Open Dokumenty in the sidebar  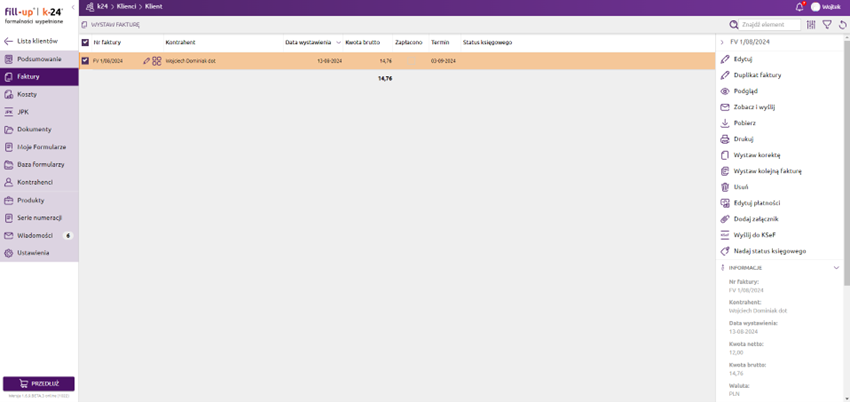(39, 129)
